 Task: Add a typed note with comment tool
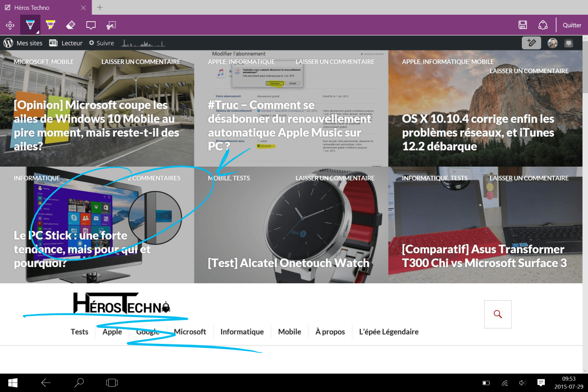click(91, 25)
